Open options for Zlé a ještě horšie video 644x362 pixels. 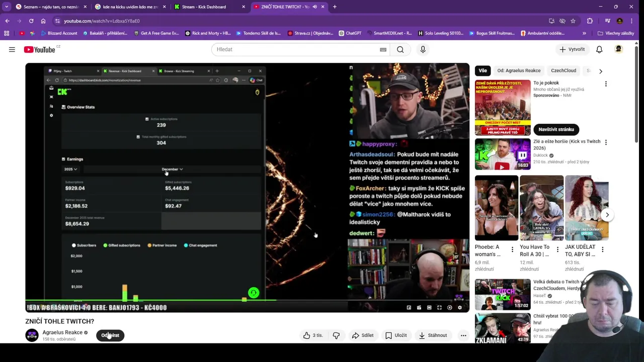(606, 142)
